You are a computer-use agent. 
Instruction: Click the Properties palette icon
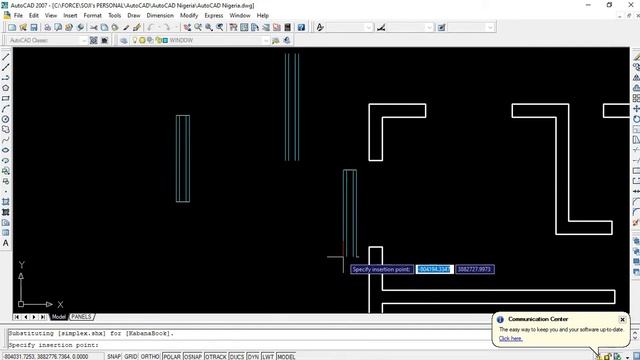(233, 27)
